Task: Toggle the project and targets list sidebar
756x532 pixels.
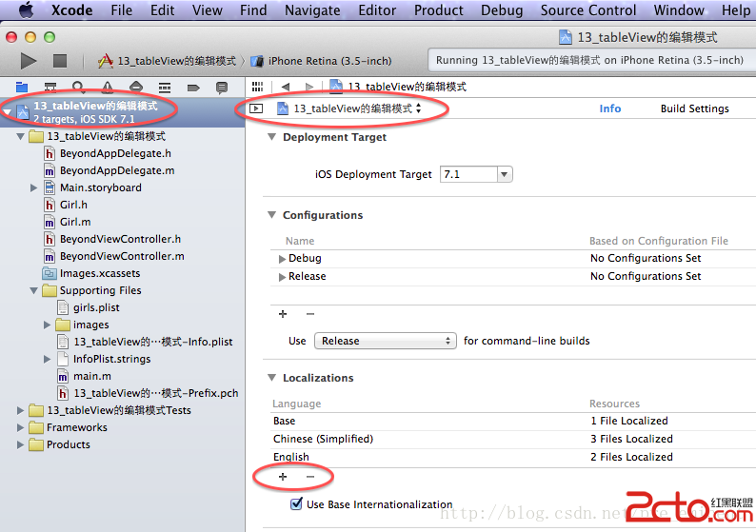Action: tap(256, 108)
